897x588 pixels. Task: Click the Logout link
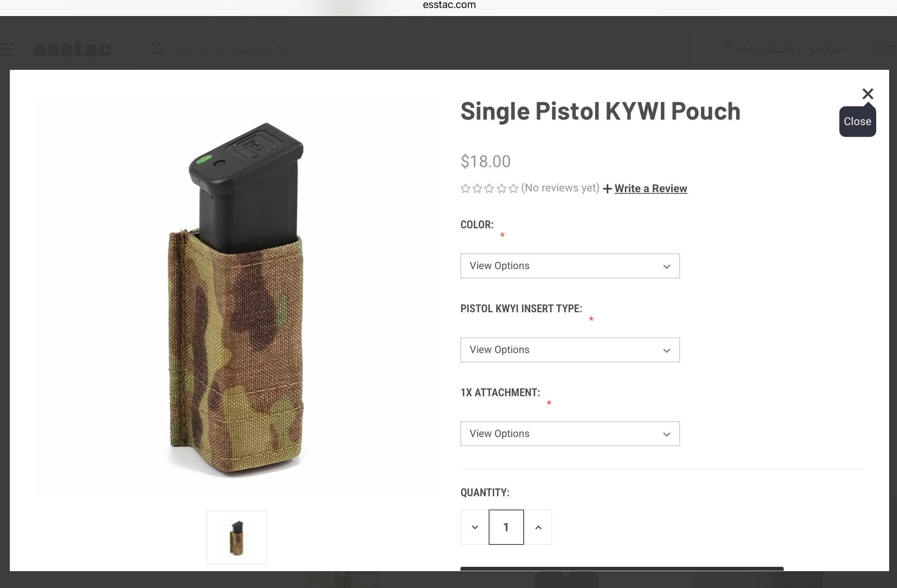pyautogui.click(x=827, y=49)
